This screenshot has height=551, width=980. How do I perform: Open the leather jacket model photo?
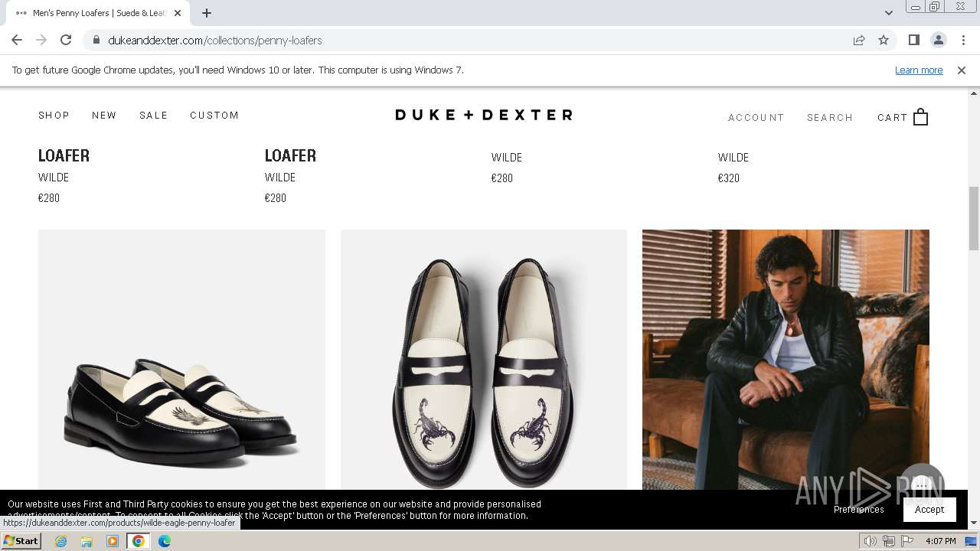[786, 360]
